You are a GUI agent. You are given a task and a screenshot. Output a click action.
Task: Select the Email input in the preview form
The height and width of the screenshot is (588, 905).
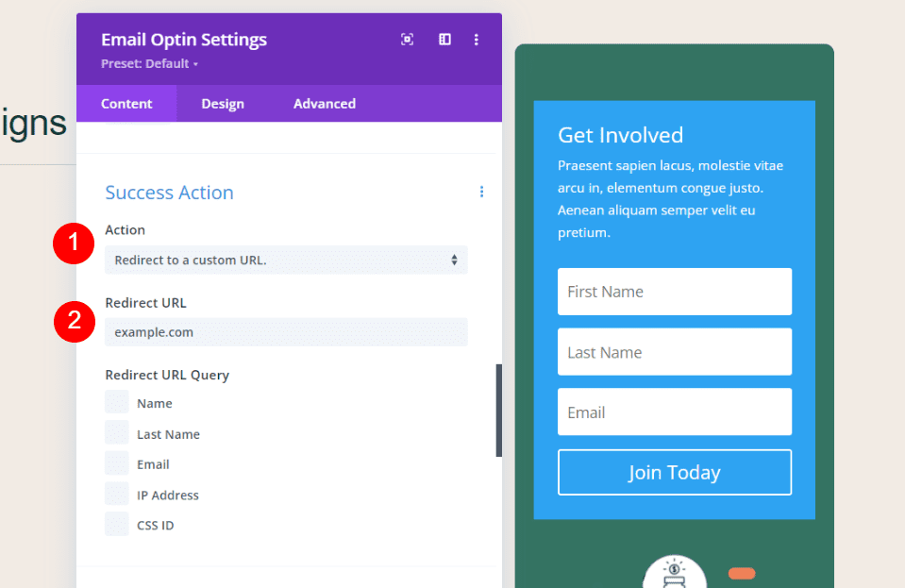pos(674,412)
